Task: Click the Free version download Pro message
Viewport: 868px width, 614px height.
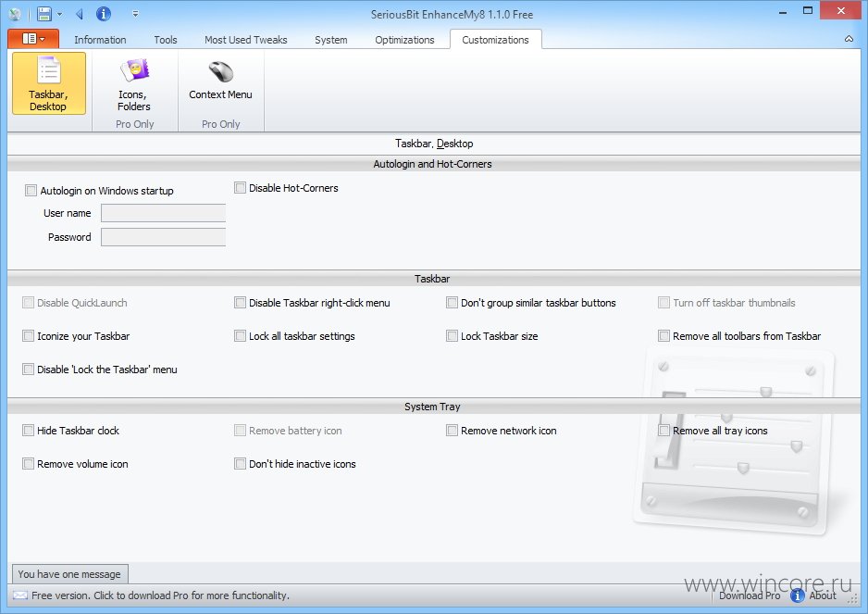Action: tap(160, 595)
